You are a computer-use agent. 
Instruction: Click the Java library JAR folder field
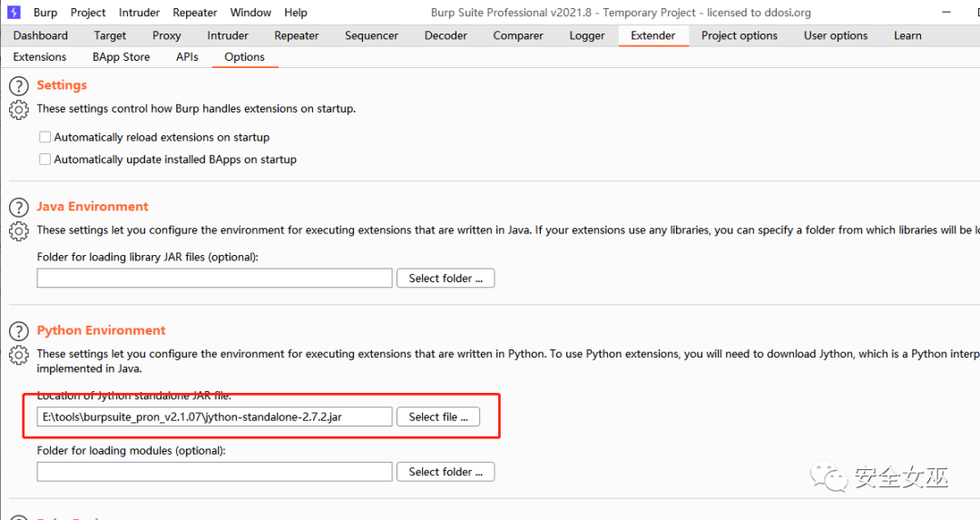coord(215,279)
